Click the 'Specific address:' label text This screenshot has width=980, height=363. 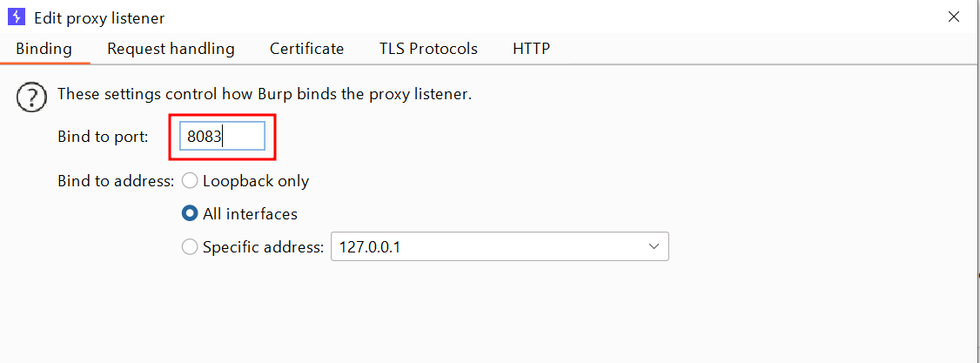pyautogui.click(x=263, y=247)
